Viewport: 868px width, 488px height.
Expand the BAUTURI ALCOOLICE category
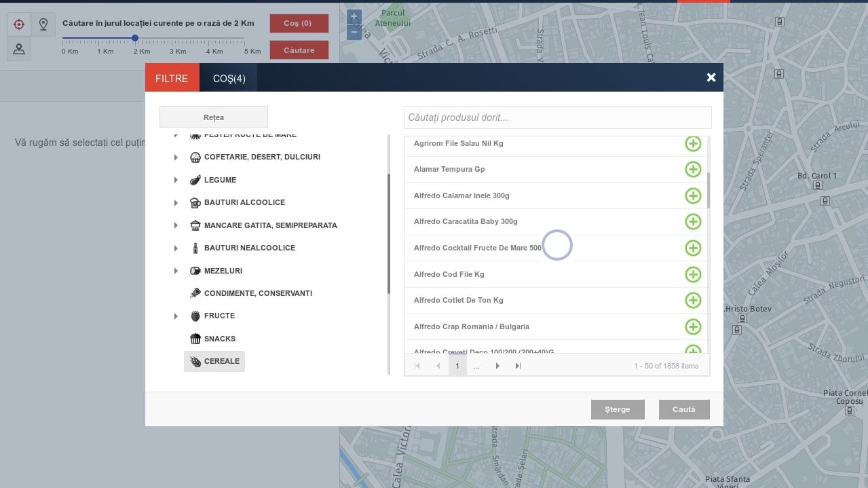pos(176,203)
